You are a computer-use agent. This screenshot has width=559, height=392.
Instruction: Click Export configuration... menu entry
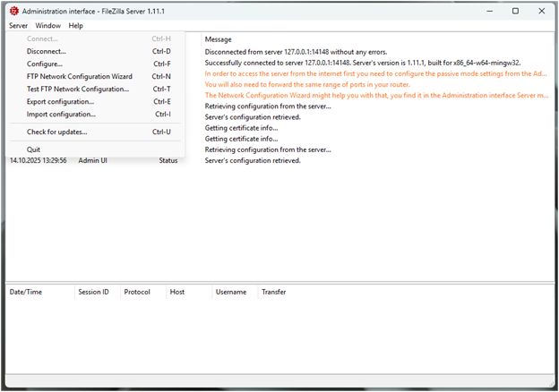[60, 102]
